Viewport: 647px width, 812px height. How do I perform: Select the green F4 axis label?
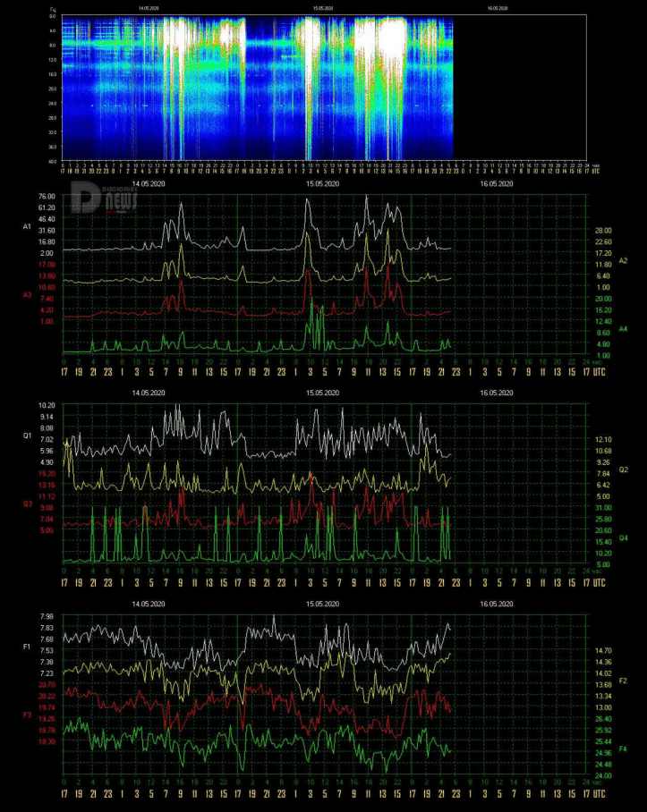(624, 748)
